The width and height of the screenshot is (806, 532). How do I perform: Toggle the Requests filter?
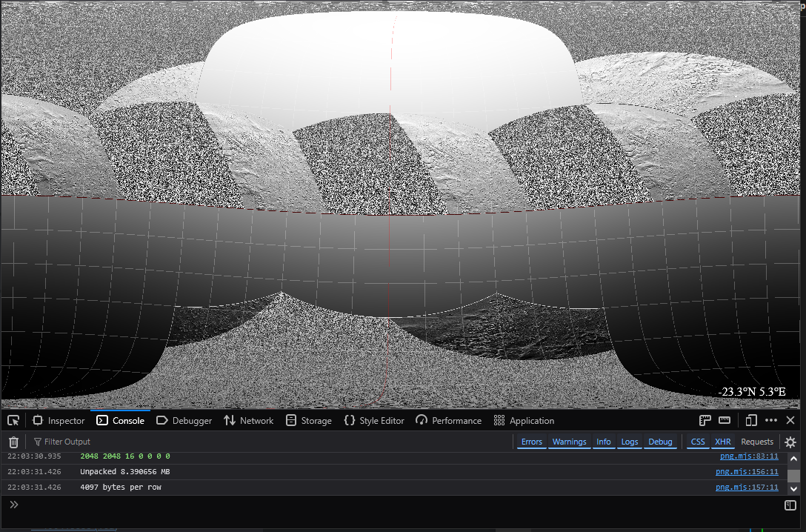click(756, 442)
